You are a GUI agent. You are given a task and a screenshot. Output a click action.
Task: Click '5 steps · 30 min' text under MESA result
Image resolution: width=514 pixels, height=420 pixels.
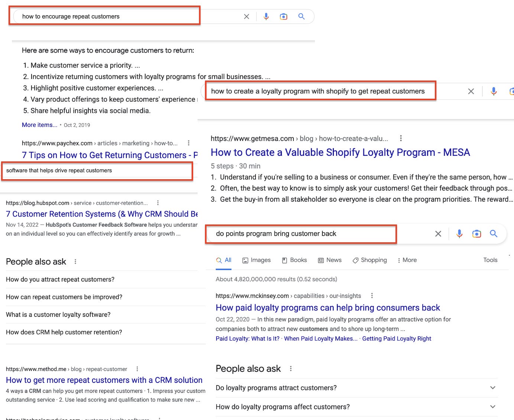coord(235,166)
